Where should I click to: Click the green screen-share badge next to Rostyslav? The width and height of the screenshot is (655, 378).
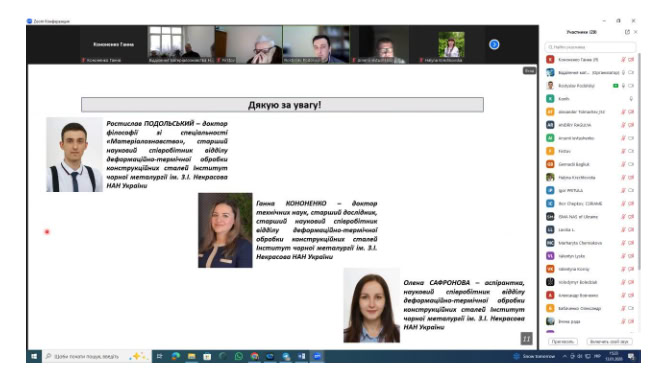tap(615, 86)
